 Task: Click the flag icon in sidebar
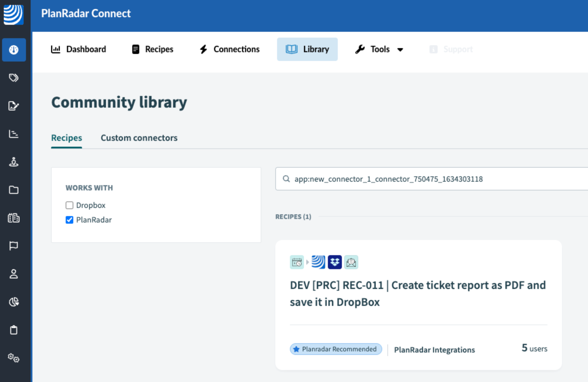click(x=14, y=246)
